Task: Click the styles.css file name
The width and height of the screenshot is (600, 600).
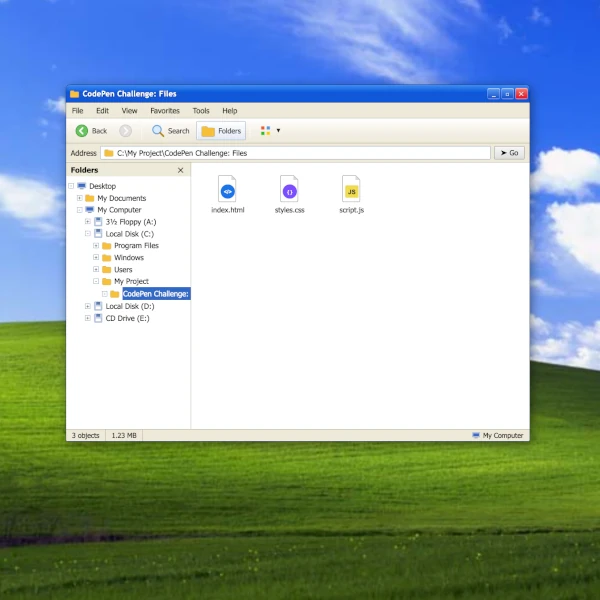Action: click(x=289, y=210)
